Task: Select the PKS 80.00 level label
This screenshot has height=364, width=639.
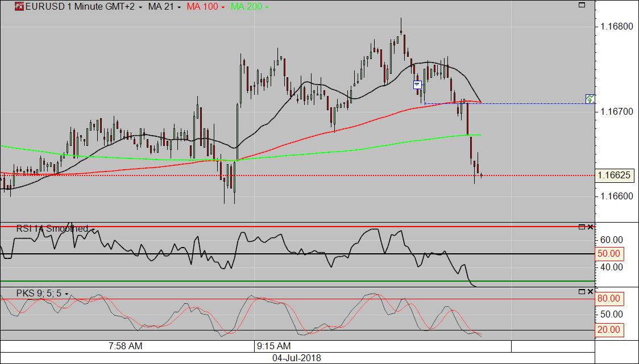Action: [x=608, y=298]
